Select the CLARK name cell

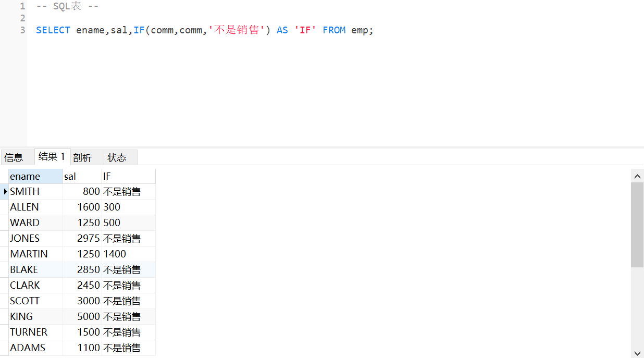pos(36,286)
